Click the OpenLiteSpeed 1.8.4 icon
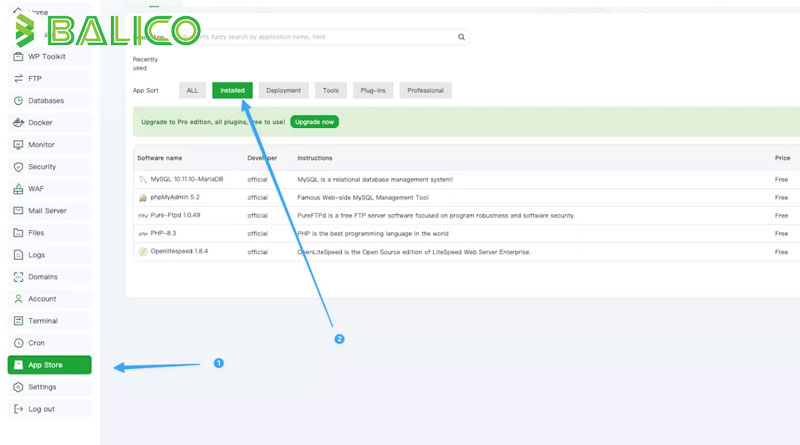The image size is (800, 445). coord(143,252)
